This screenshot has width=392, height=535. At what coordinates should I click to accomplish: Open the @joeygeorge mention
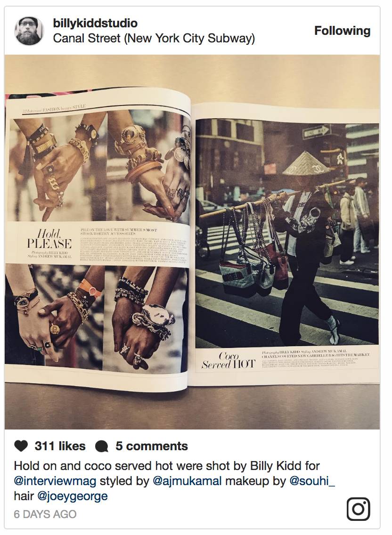(x=72, y=496)
